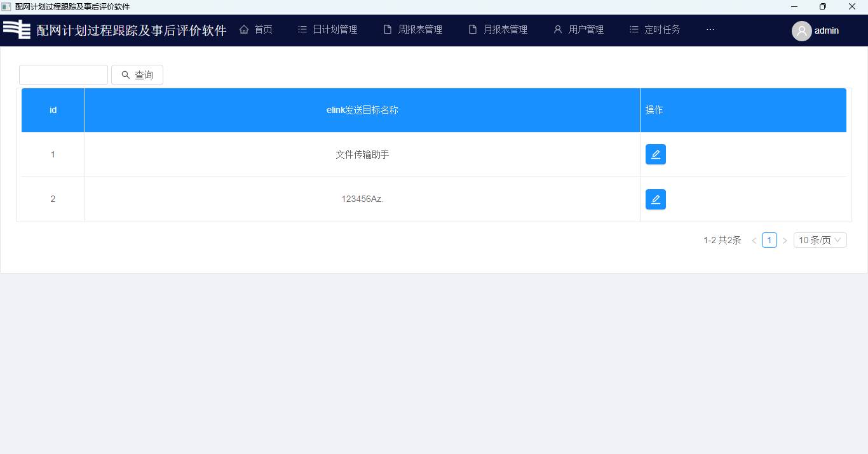Click the application logo in header
This screenshot has width=868, height=454.
[x=17, y=30]
